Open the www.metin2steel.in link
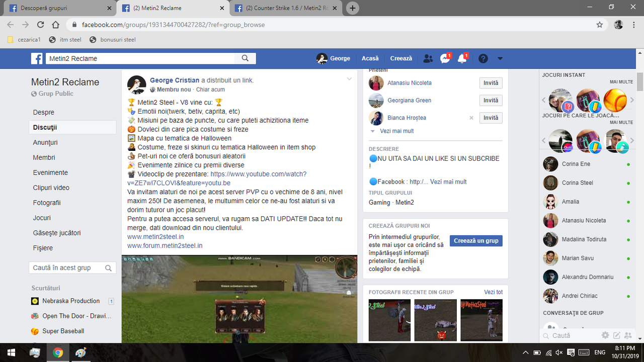Screen dimensions: 644x362 click(x=155, y=237)
